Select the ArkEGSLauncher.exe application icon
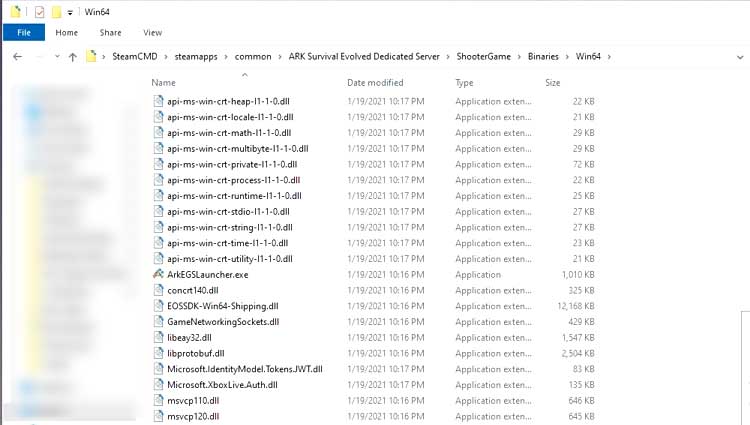750x425 pixels. pos(158,274)
